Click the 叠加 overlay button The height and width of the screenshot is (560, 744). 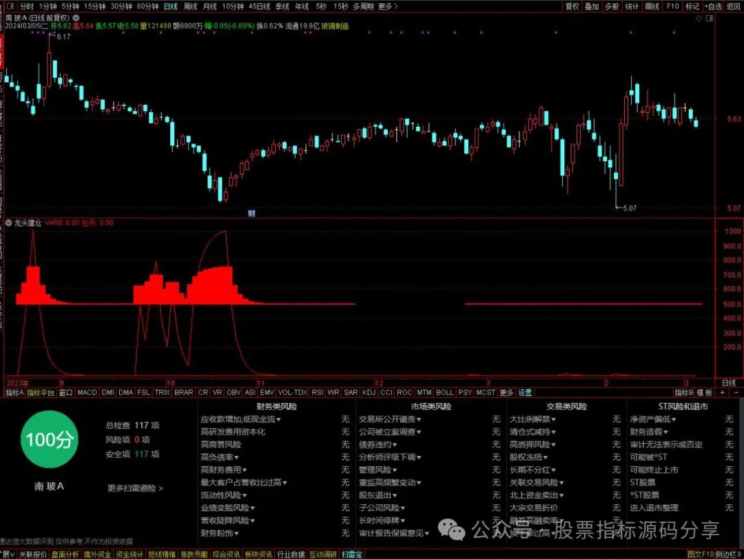pos(592,6)
